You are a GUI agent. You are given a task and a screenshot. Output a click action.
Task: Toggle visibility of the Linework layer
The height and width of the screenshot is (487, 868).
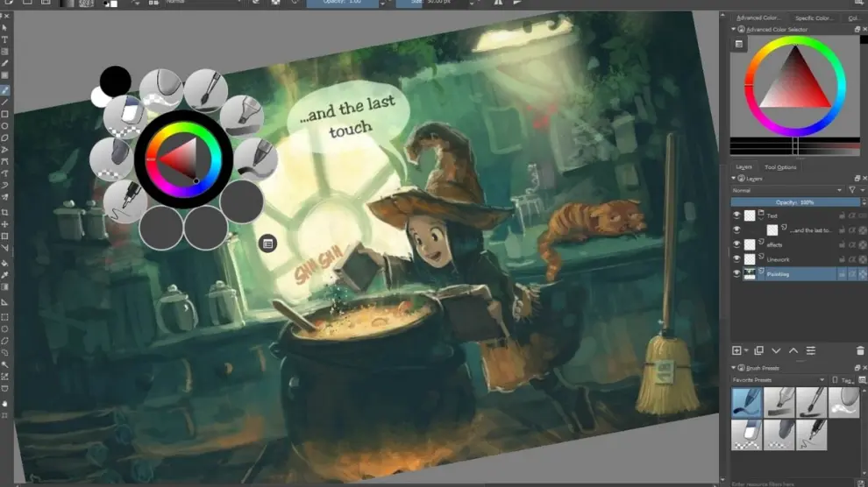pyautogui.click(x=736, y=259)
